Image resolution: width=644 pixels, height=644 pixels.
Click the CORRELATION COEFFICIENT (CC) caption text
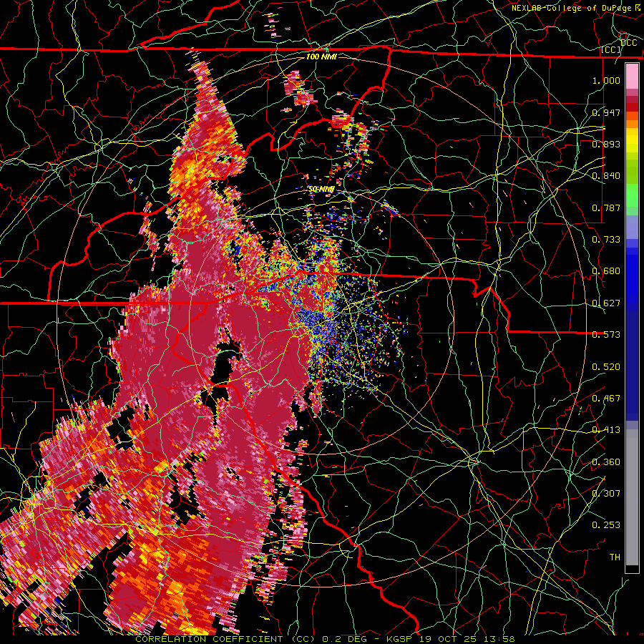pos(225,639)
